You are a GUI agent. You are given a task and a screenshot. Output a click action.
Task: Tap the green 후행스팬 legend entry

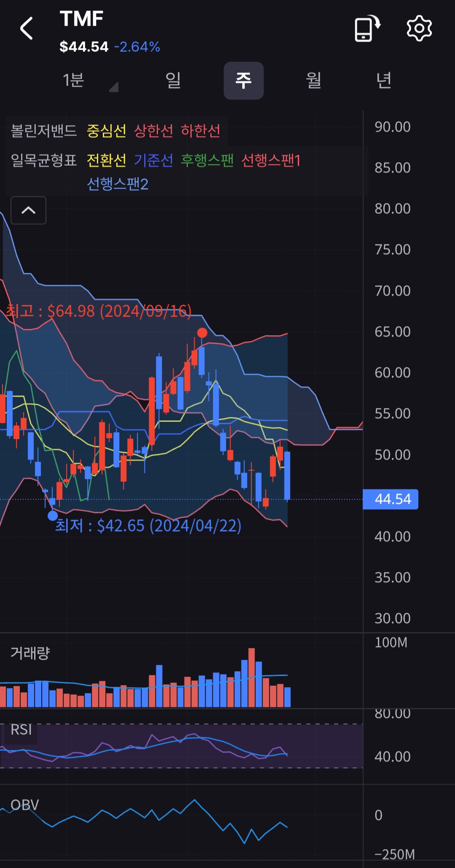pos(207,160)
